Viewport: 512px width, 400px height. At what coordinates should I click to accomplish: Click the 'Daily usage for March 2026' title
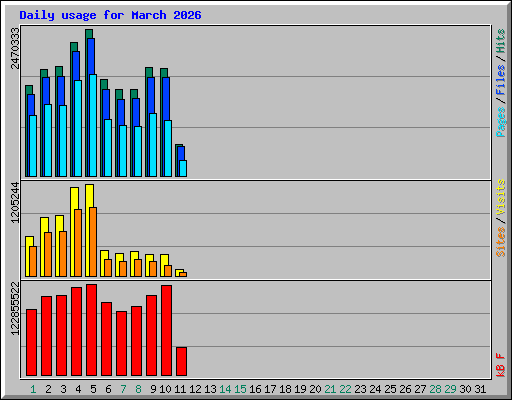110,16
